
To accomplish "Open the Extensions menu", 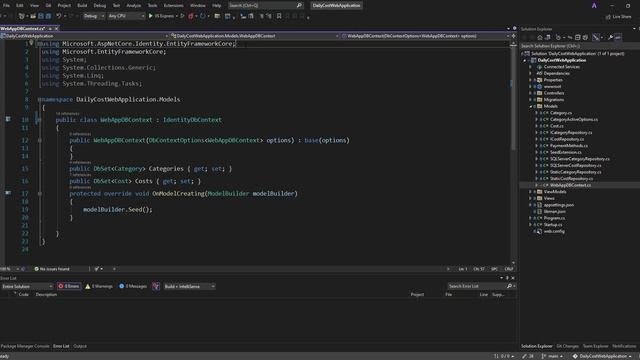I will pyautogui.click(x=173, y=5).
